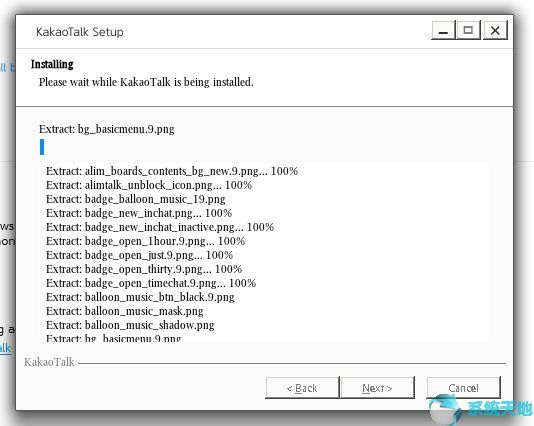
Task: Select log row alimtalk_unblock_icon.png
Action: pyautogui.click(x=149, y=185)
